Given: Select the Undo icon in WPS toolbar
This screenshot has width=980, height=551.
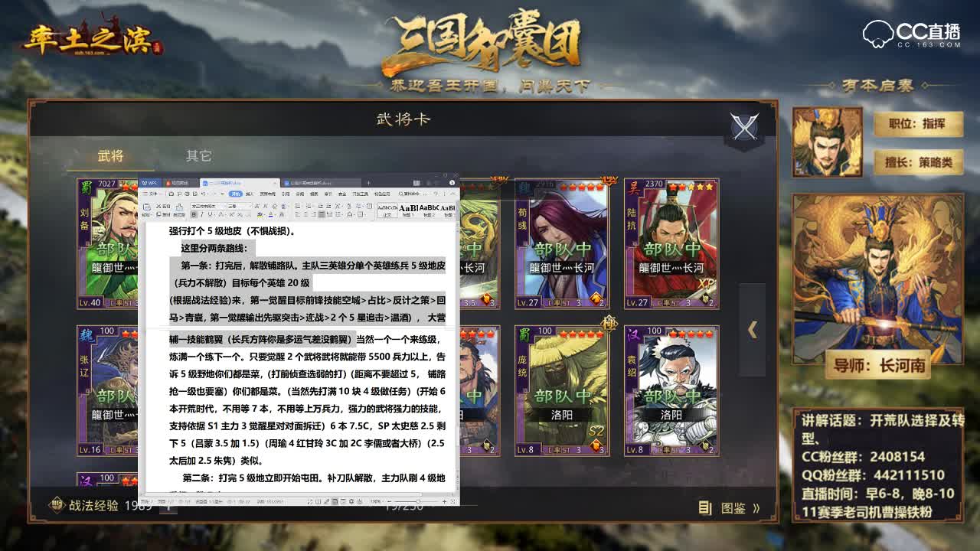Looking at the screenshot, I should click(x=203, y=195).
